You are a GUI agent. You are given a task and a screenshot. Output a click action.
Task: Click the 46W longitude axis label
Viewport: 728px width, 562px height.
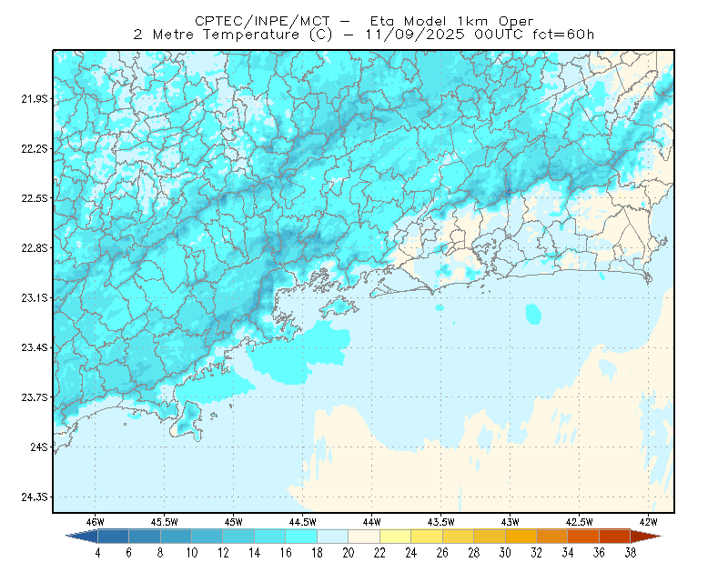click(x=96, y=522)
